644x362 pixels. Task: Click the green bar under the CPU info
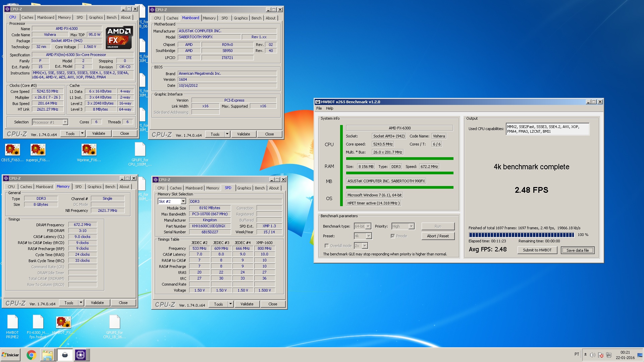(399, 159)
